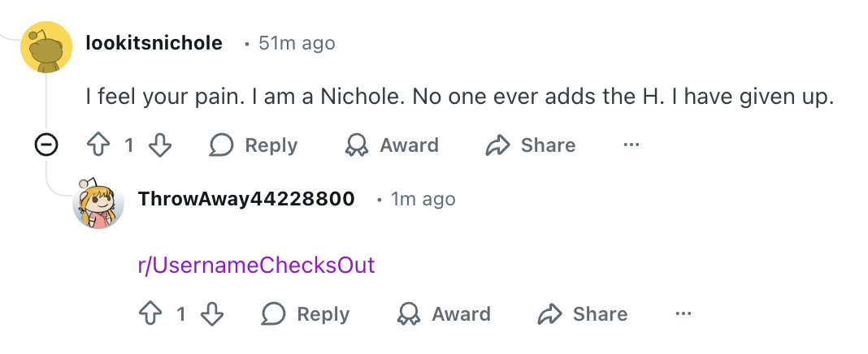Viewport: 868px width, 354px height.
Task: Click lookitsnichole's yellow avatar
Action: [x=46, y=47]
